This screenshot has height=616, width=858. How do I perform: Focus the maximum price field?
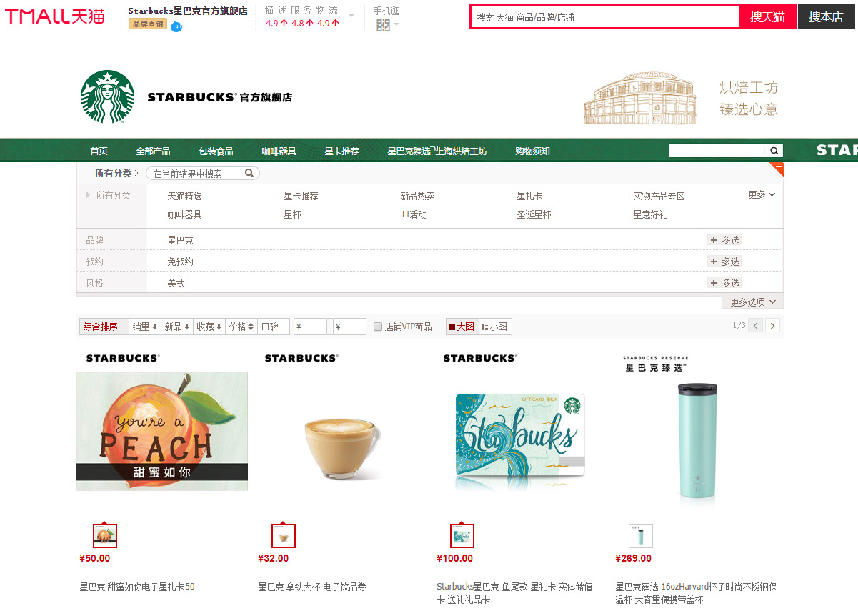349,327
